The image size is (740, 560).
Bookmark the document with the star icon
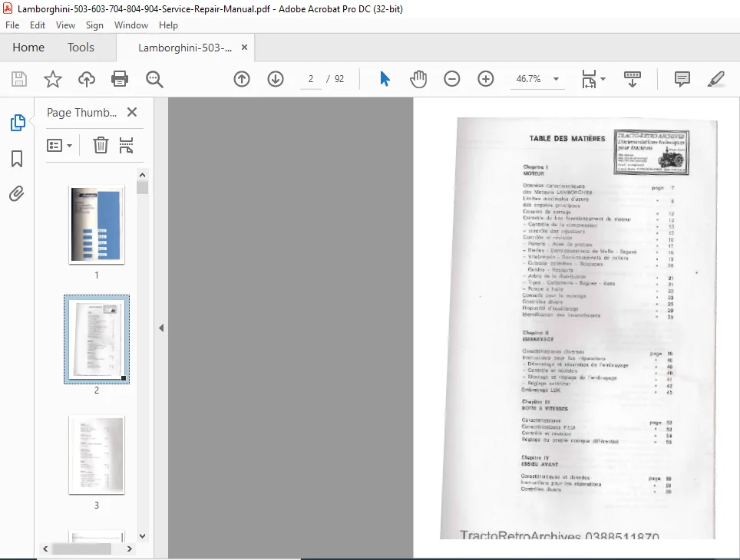[52, 79]
